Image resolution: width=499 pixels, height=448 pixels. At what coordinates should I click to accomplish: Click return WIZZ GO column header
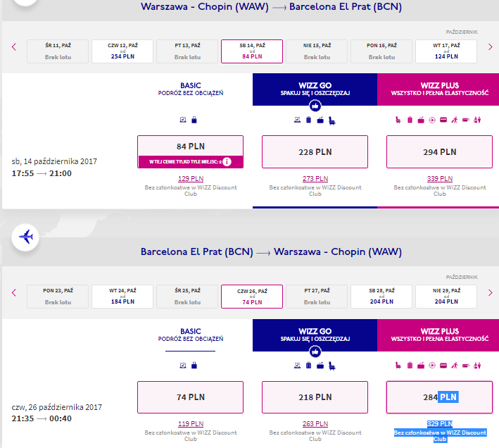315,335
